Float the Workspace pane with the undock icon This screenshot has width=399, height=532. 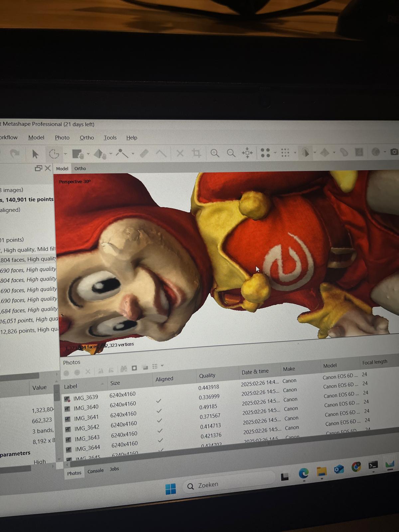click(x=38, y=168)
